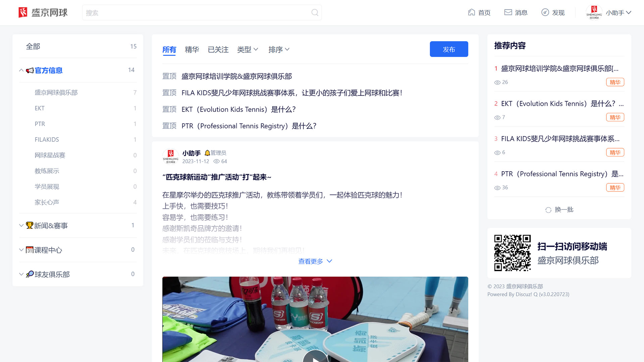Click the 首页 home icon

pyautogui.click(x=472, y=12)
